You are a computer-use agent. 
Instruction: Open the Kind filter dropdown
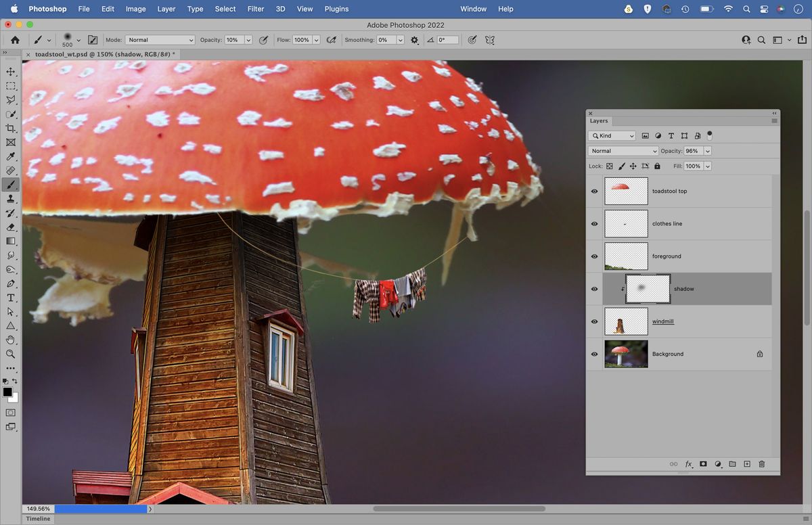(x=612, y=135)
